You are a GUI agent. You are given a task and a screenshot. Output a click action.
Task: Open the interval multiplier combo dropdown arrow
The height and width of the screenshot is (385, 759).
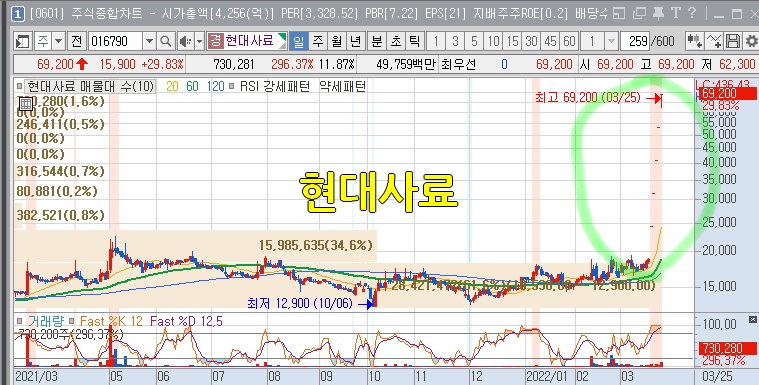tap(612, 42)
